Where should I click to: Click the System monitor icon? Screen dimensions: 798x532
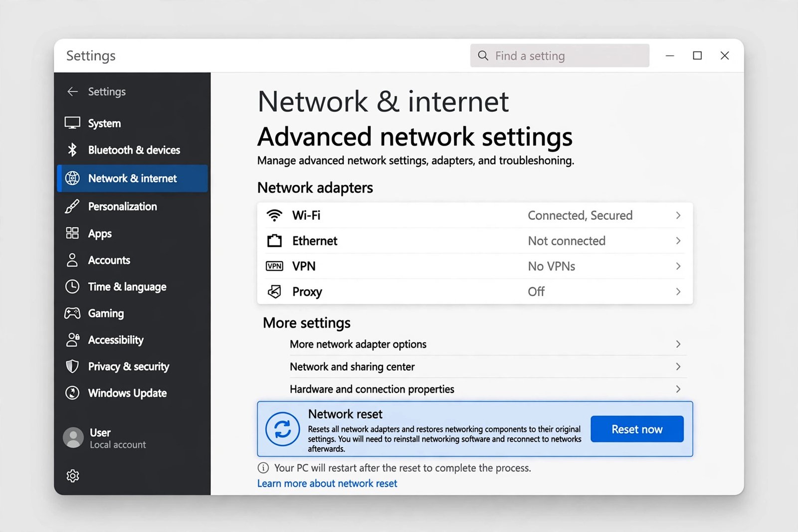pos(72,123)
